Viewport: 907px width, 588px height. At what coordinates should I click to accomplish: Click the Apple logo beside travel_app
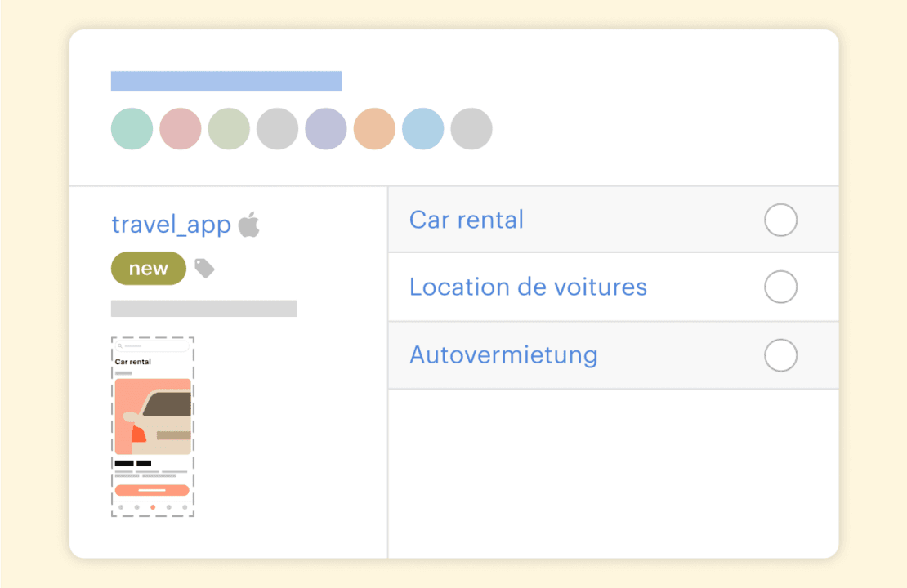[x=249, y=225]
